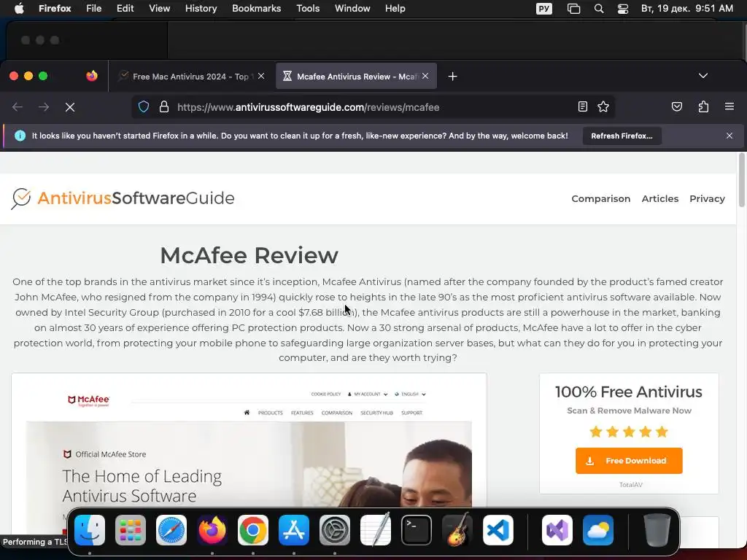Click the tracking protection shield icon
The width and height of the screenshot is (747, 560).
(144, 106)
